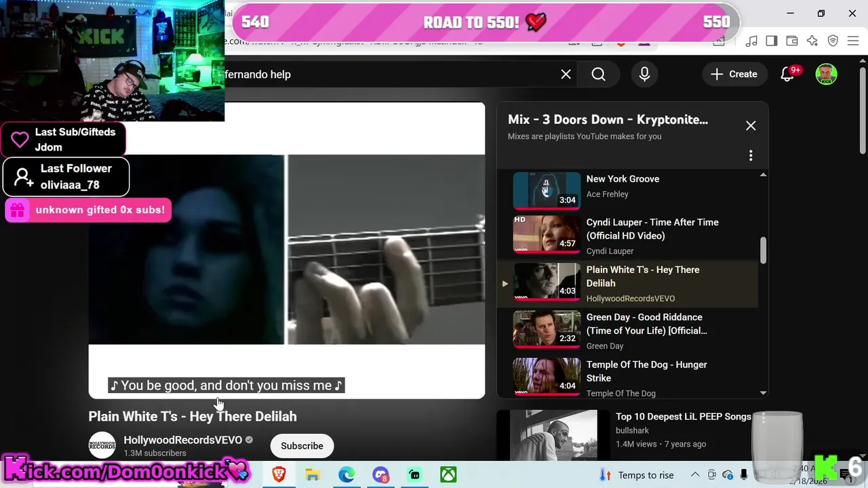This screenshot has height=488, width=868.
Task: Click the microphone tray icon
Action: coord(744,475)
